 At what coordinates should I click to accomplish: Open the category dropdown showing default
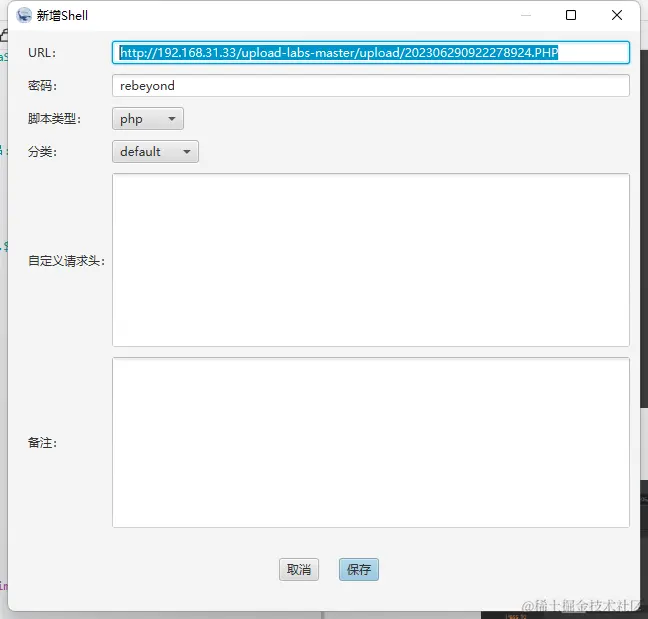(155, 152)
